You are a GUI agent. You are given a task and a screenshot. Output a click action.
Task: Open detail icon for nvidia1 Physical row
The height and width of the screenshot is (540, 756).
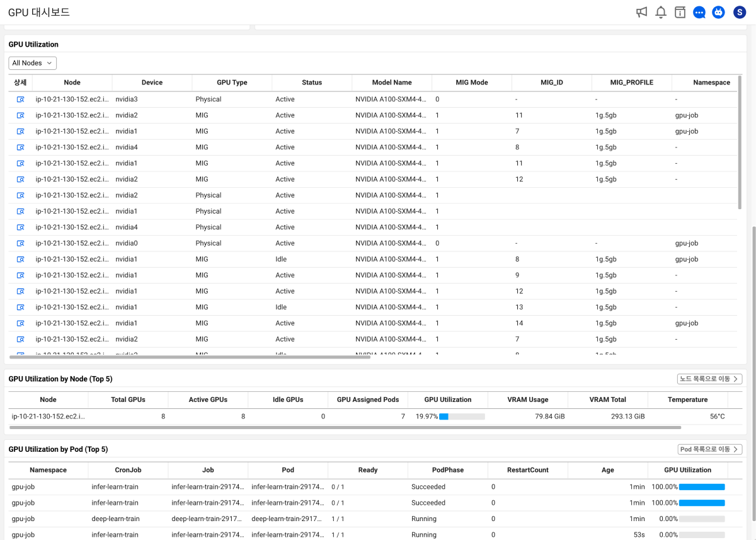[20, 211]
